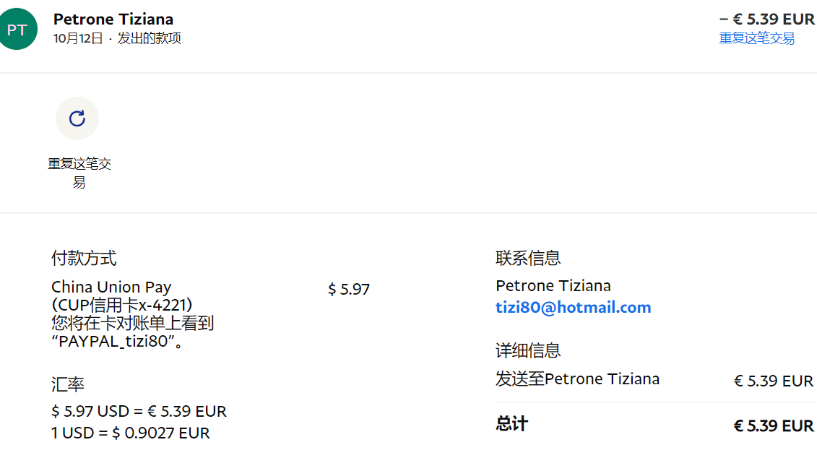Click the Petrone Tiziana header name
The width and height of the screenshot is (817, 451).
pyautogui.click(x=113, y=19)
